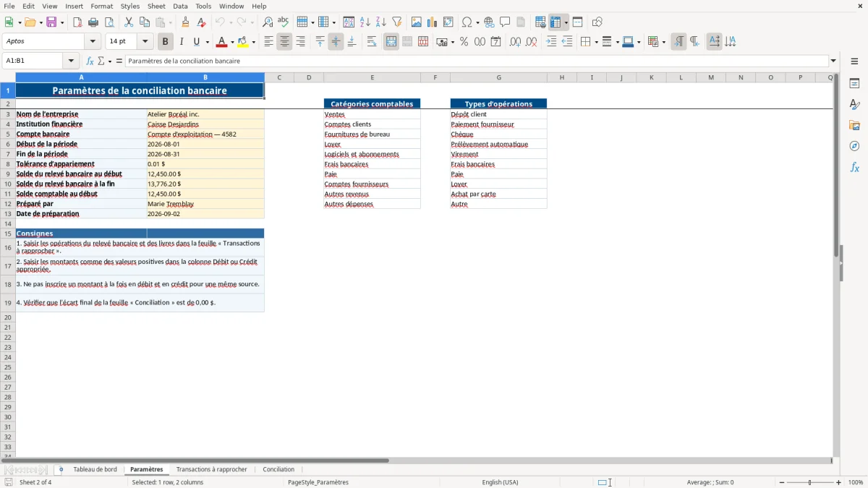Switch to the Tableau de bord sheet
The width and height of the screenshot is (868, 488).
click(95, 469)
